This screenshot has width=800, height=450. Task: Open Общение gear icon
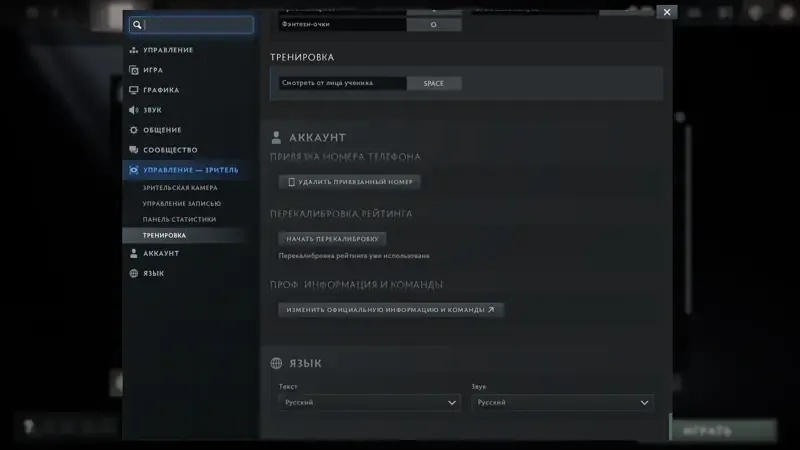coord(134,130)
